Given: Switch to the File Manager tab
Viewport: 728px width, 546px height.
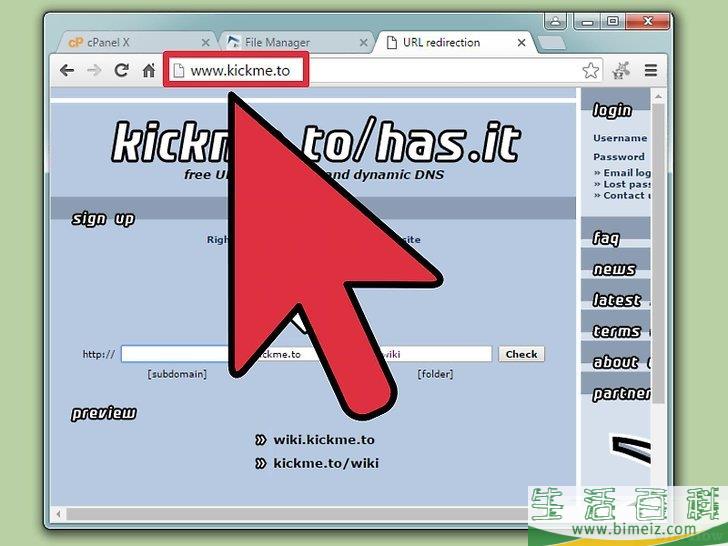Looking at the screenshot, I should pyautogui.click(x=295, y=43).
